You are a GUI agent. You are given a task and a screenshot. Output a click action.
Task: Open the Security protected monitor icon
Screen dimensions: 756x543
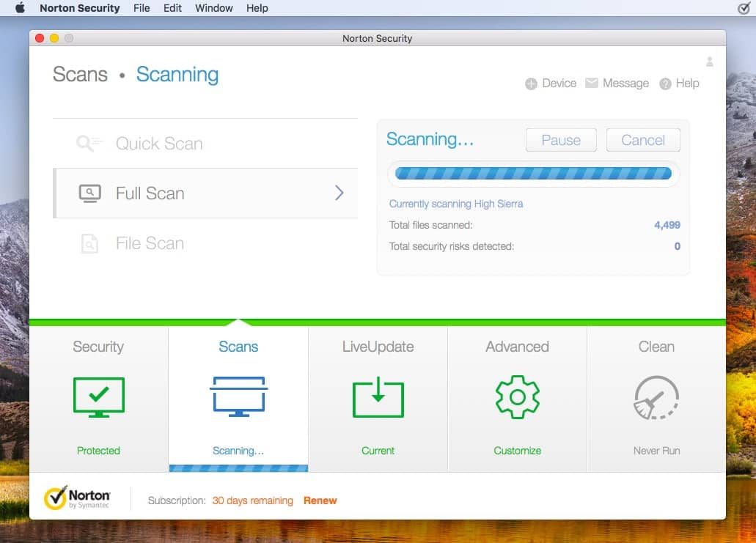click(x=98, y=396)
